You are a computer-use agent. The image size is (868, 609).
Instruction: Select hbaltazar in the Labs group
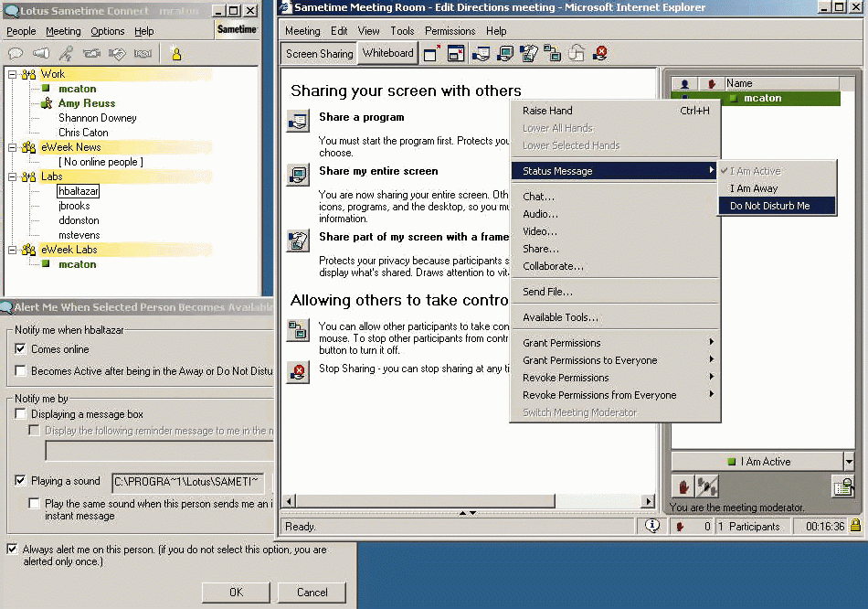tap(78, 191)
